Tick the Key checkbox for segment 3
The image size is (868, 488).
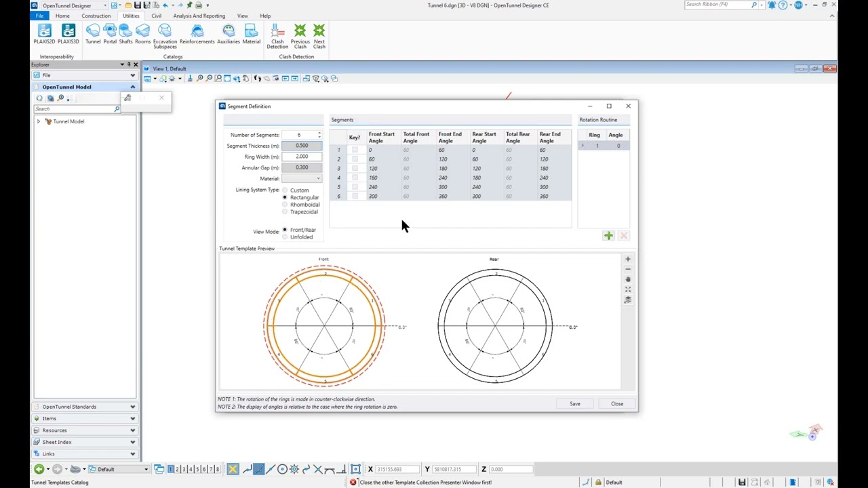pos(355,168)
